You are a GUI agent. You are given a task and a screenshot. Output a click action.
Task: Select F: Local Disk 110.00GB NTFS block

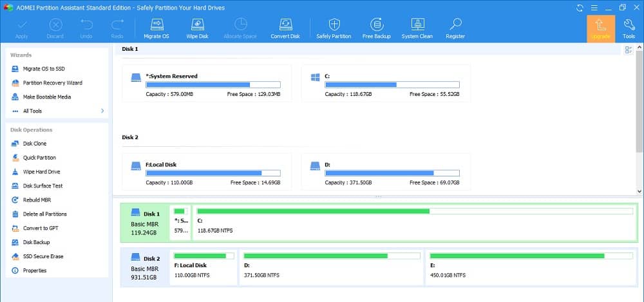click(204, 267)
